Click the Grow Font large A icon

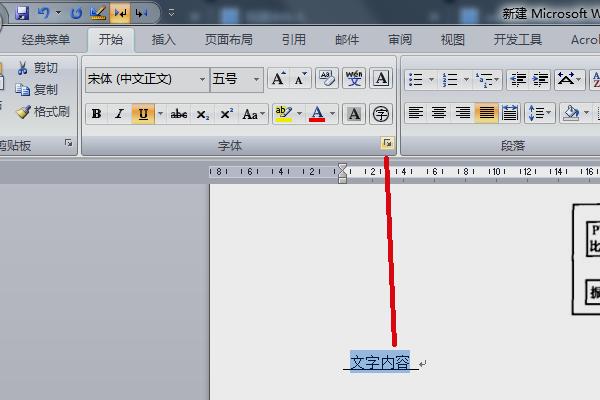pyautogui.click(x=278, y=78)
